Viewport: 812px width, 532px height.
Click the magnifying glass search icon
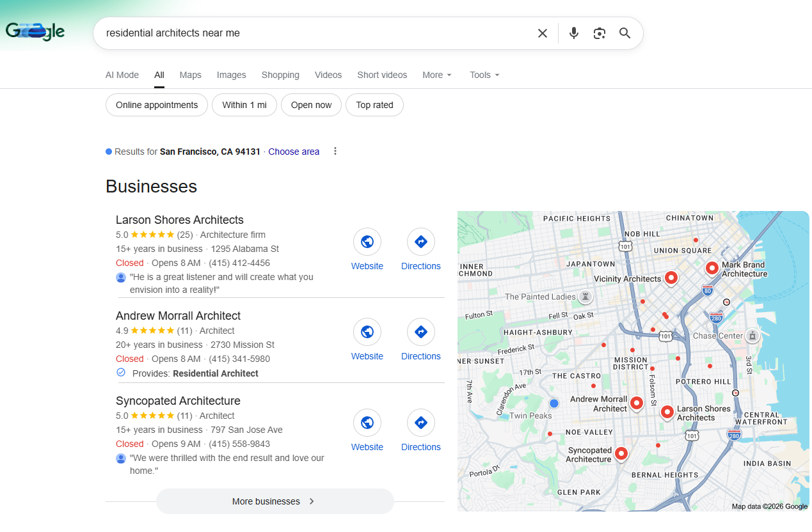pos(625,33)
